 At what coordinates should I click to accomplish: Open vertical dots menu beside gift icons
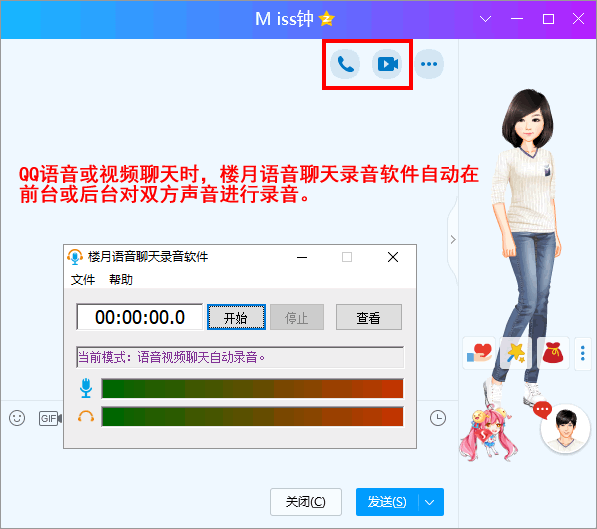tap(583, 353)
